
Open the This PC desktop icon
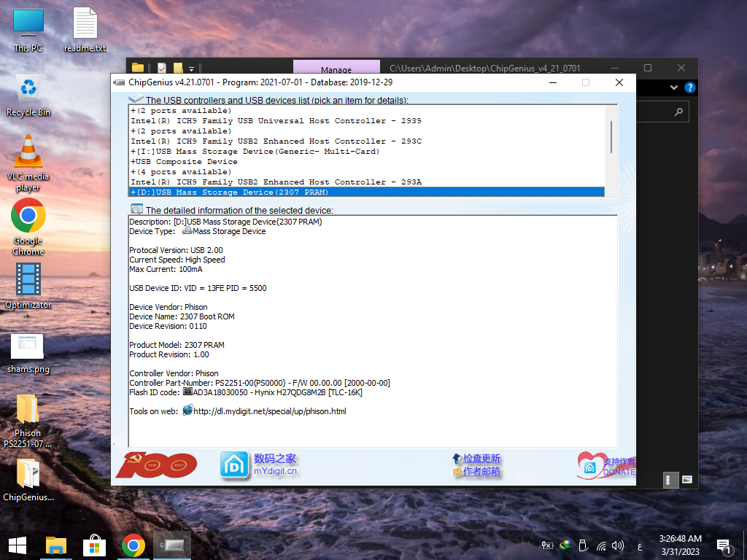tap(28, 29)
